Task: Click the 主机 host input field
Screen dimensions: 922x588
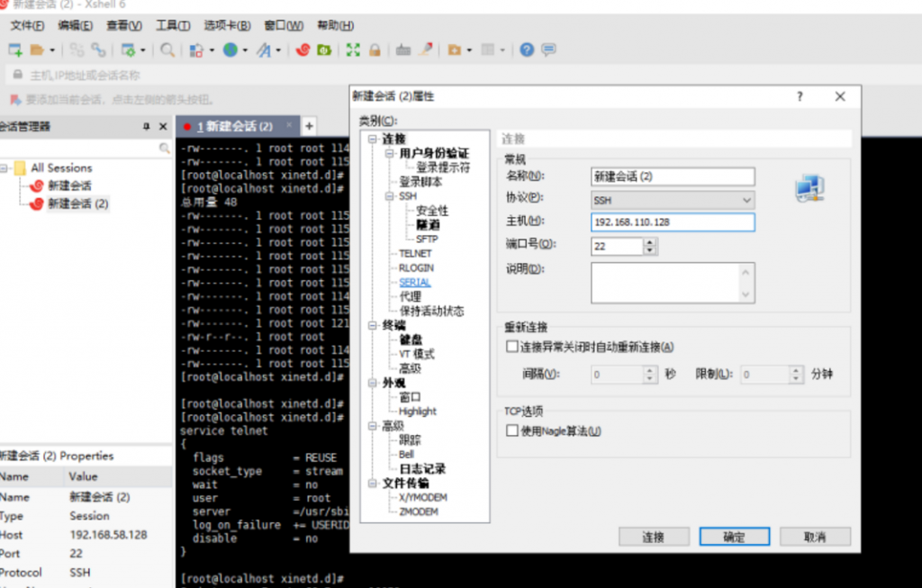Action: 673,222
